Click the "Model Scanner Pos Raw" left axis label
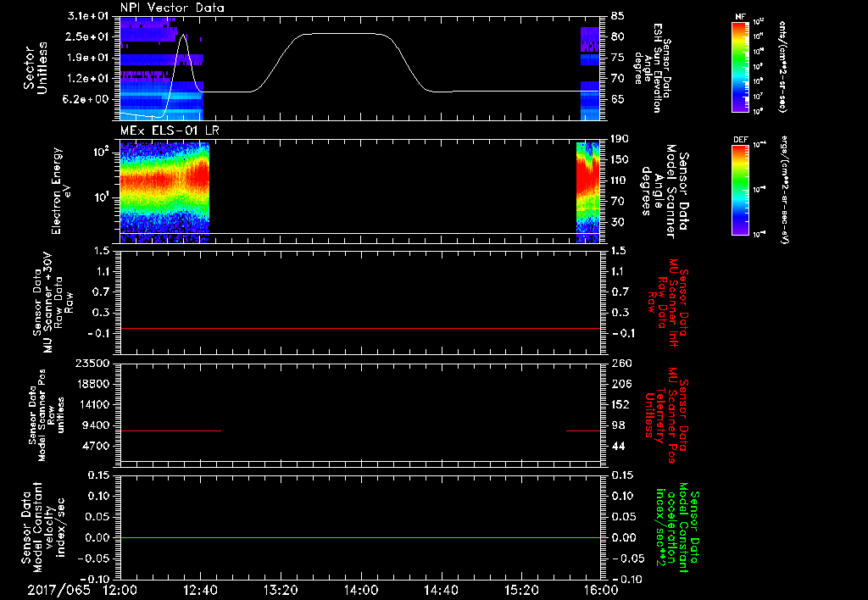 click(46, 415)
